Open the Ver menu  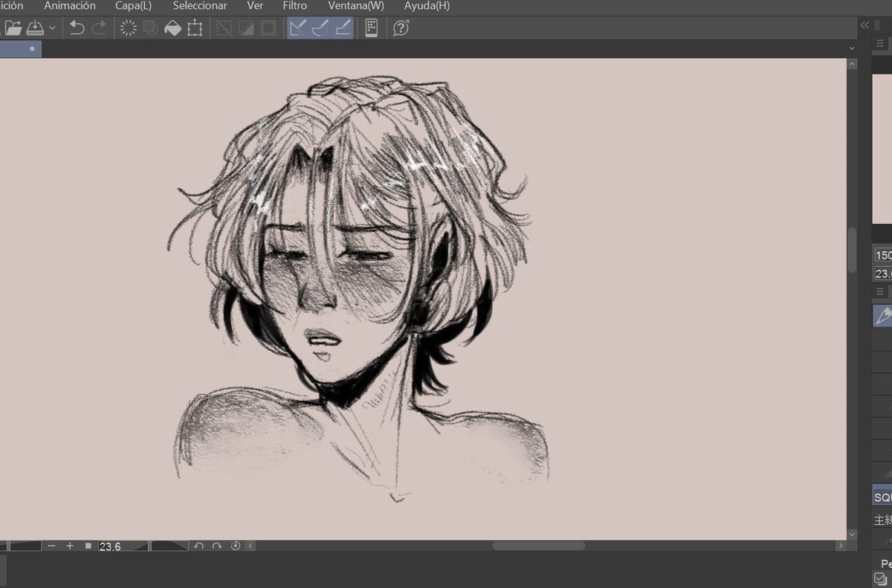(x=255, y=6)
